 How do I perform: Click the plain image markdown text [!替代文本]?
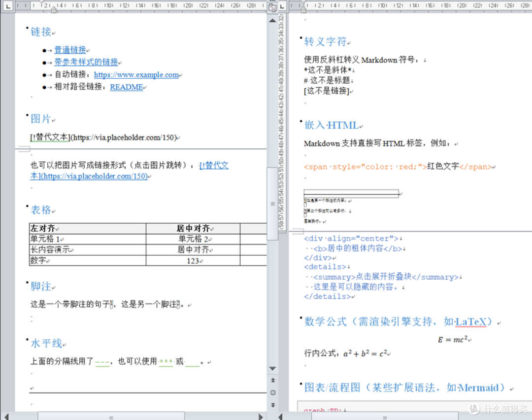[x=104, y=138]
